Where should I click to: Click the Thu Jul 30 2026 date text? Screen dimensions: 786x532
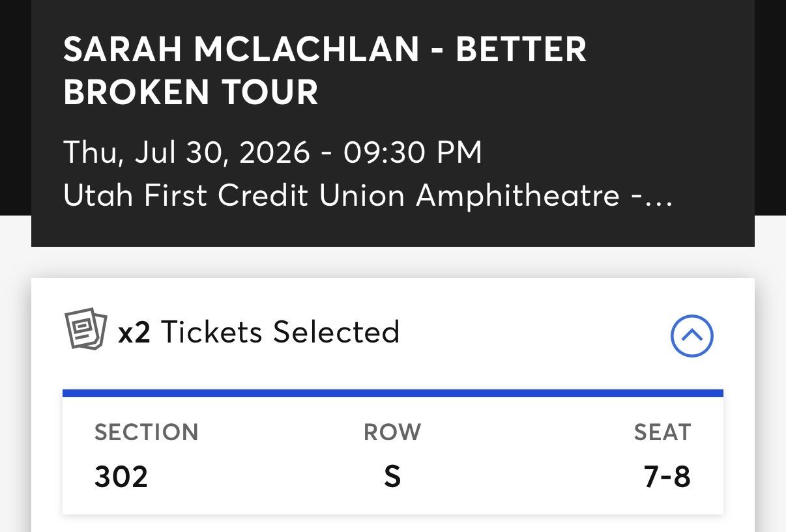[x=272, y=152]
